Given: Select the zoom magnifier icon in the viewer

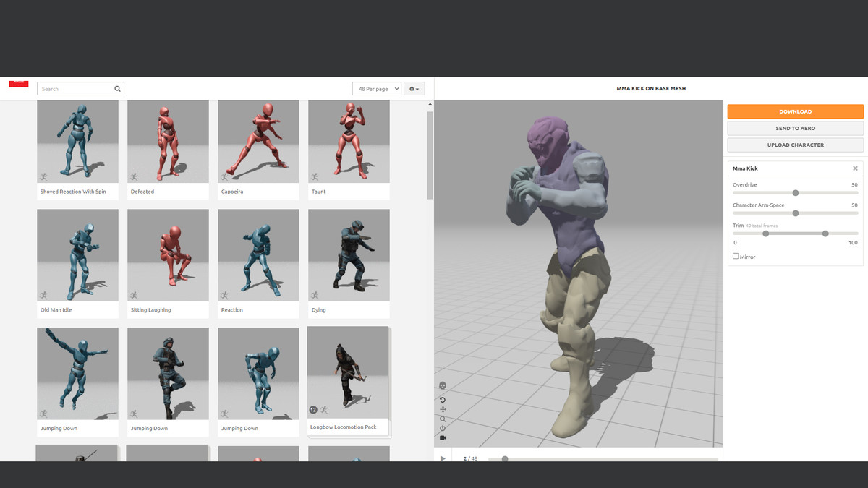Looking at the screenshot, I should pos(443,419).
